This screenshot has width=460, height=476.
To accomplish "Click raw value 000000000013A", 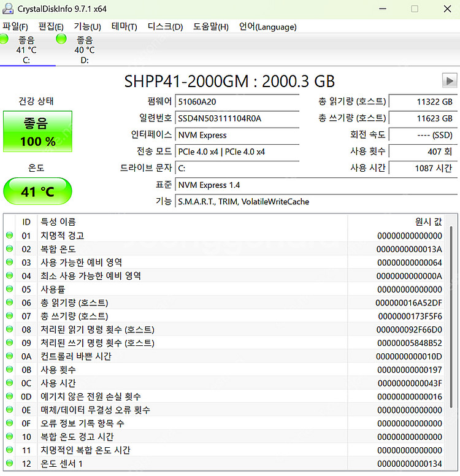I will [409, 249].
